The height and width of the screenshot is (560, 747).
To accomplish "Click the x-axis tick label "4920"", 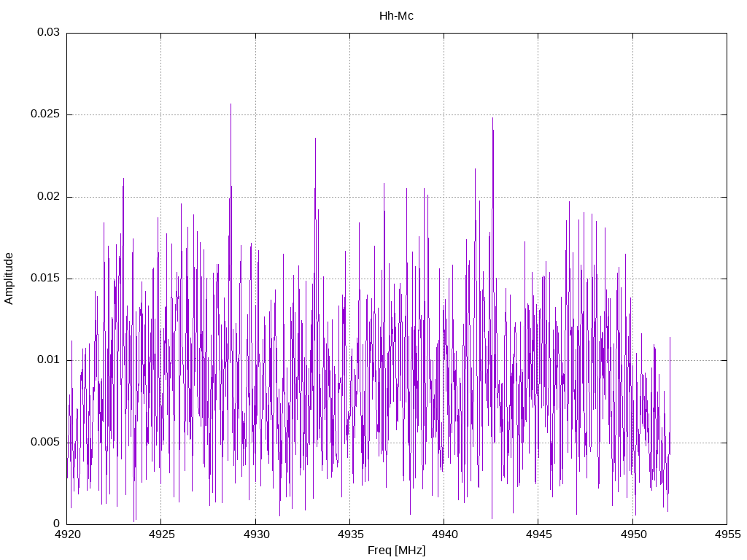I will [67, 534].
